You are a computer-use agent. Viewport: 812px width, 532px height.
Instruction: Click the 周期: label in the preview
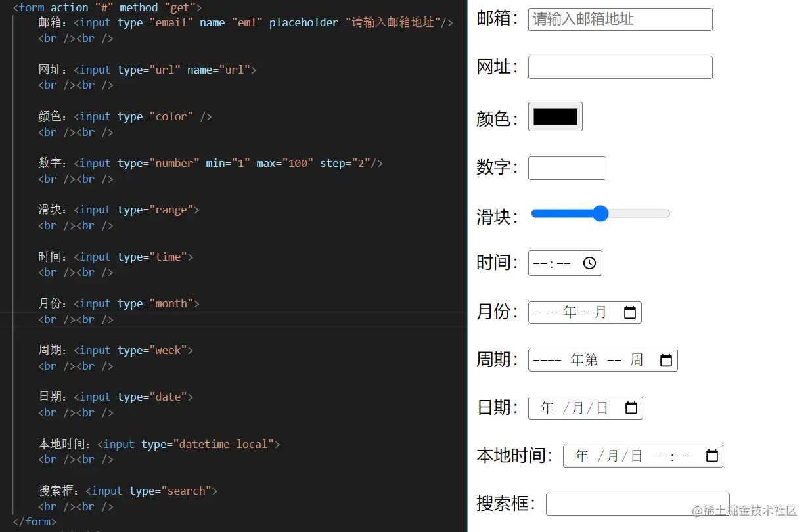pyautogui.click(x=498, y=360)
